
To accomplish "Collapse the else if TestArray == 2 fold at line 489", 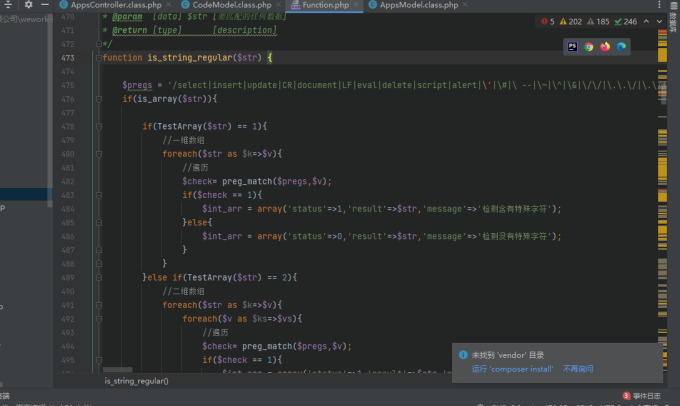I will point(99,278).
